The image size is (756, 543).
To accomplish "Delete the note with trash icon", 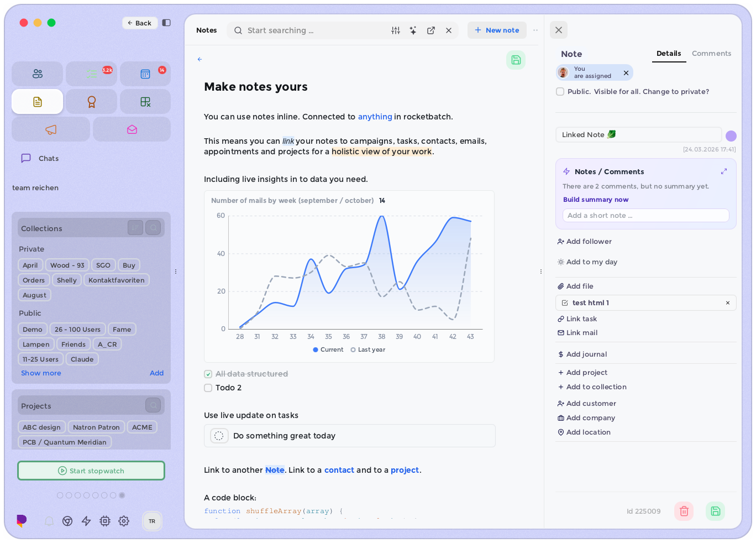I will (684, 511).
